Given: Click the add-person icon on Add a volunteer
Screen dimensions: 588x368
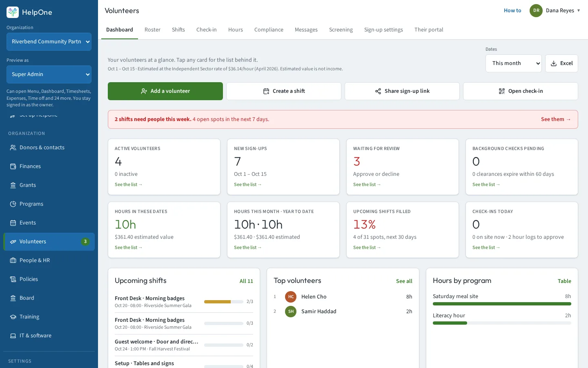Looking at the screenshot, I should [x=144, y=91].
